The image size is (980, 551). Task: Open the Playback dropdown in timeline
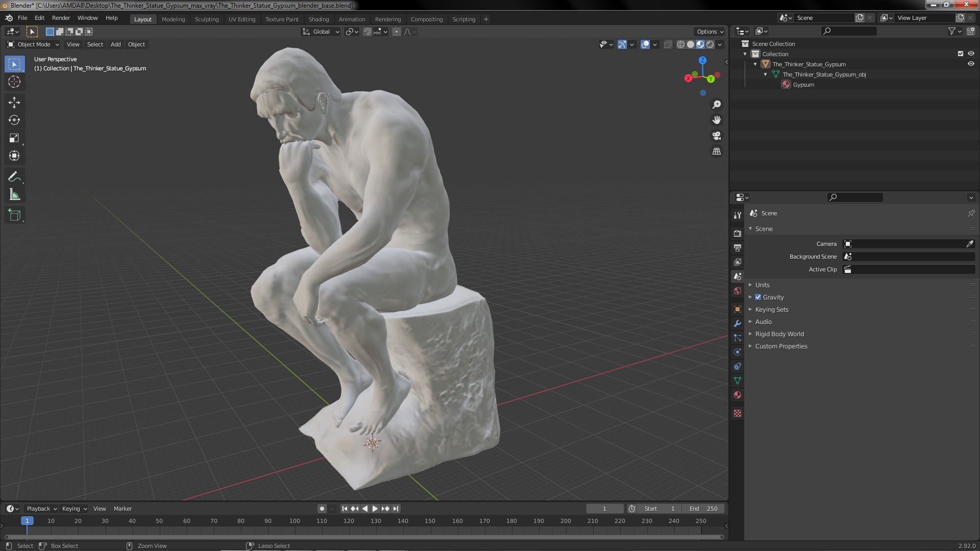(41, 509)
